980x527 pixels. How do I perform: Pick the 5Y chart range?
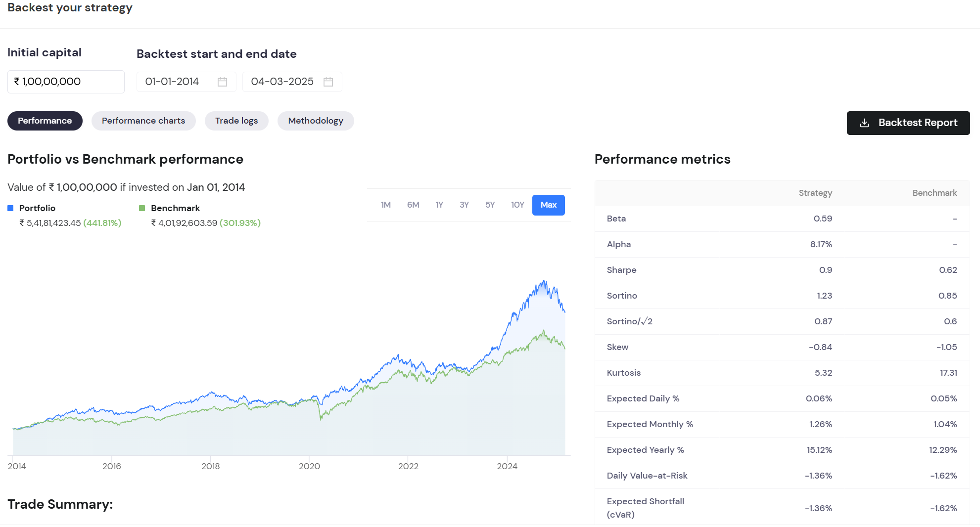tap(490, 205)
